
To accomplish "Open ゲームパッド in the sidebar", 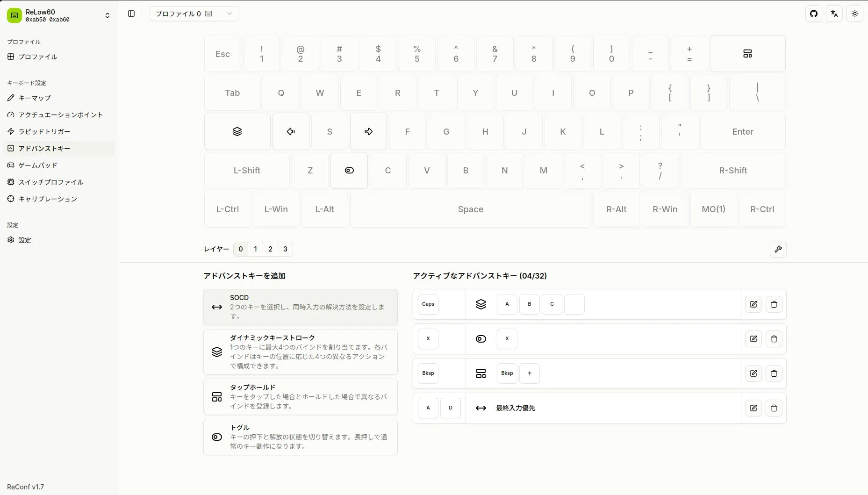I will pyautogui.click(x=59, y=165).
